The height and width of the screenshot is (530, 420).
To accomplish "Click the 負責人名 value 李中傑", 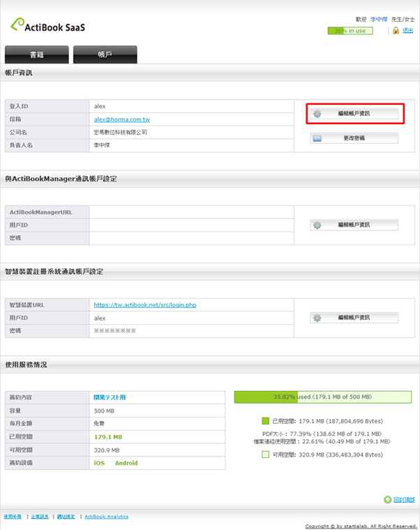I will point(102,145).
